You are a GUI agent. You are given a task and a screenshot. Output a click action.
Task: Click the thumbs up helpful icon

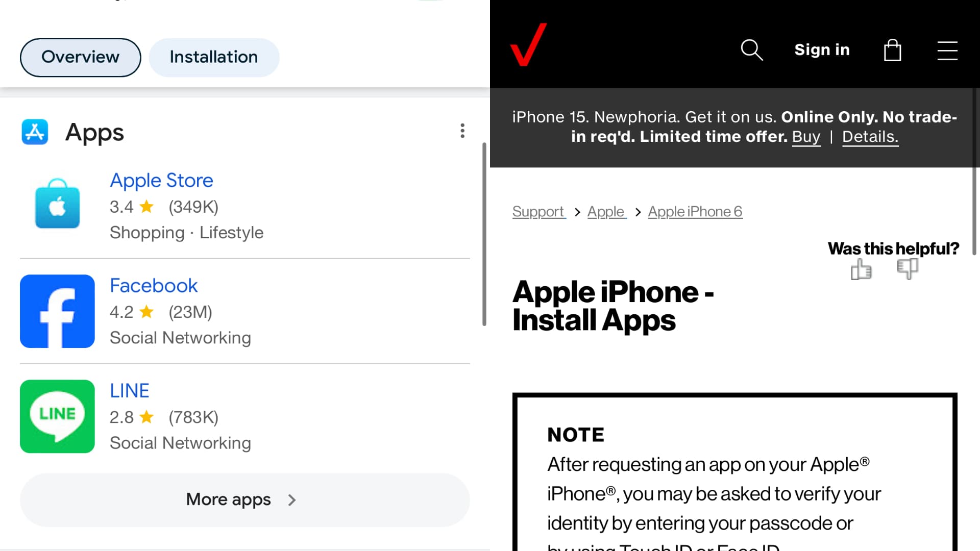(x=861, y=269)
